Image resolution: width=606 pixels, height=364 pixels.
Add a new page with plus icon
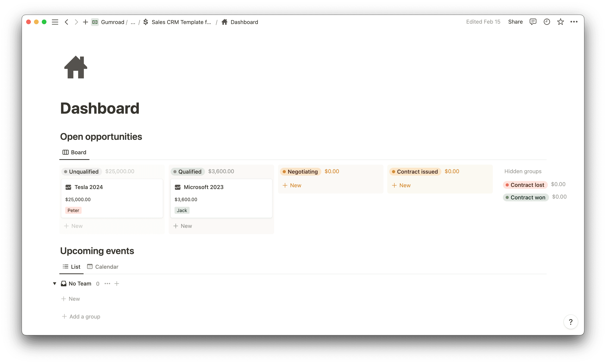pos(85,22)
